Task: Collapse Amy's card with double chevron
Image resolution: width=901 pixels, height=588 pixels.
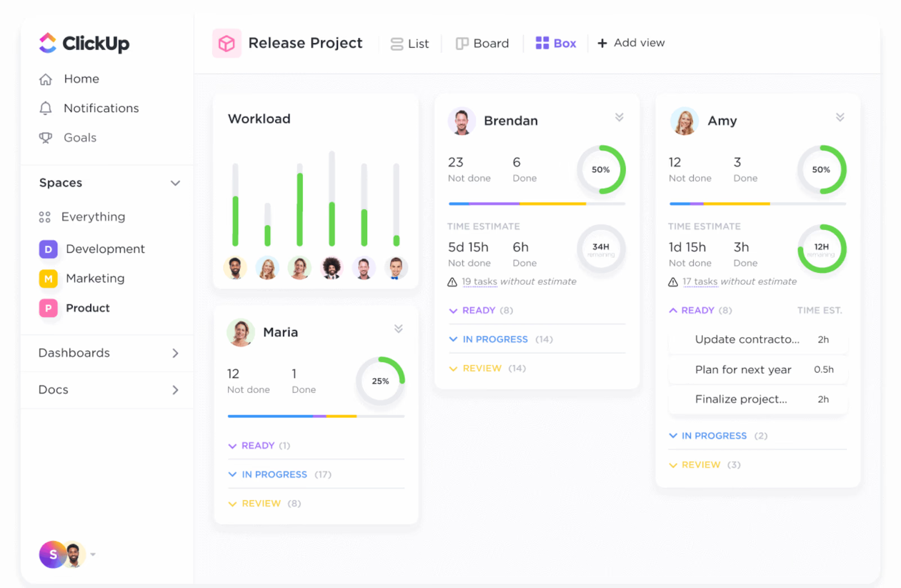Action: pos(840,117)
